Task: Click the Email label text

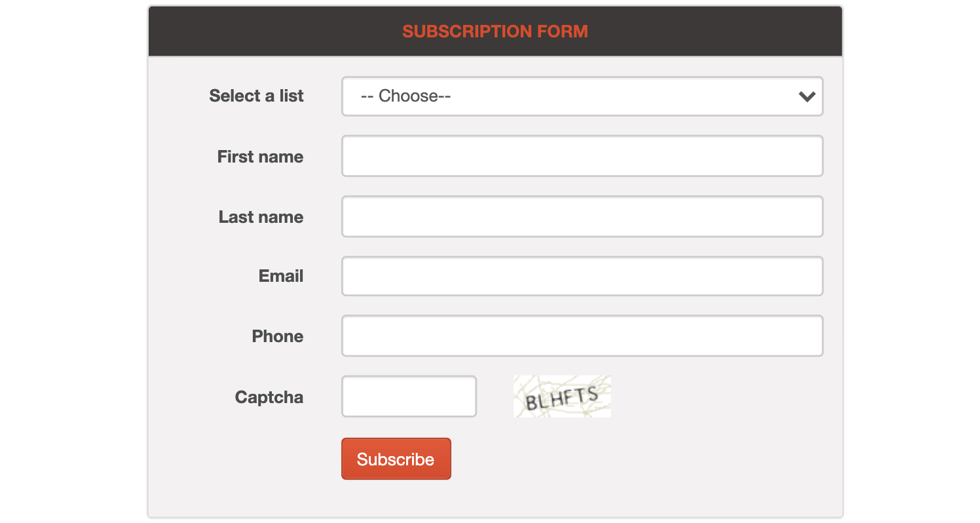Action: (281, 276)
